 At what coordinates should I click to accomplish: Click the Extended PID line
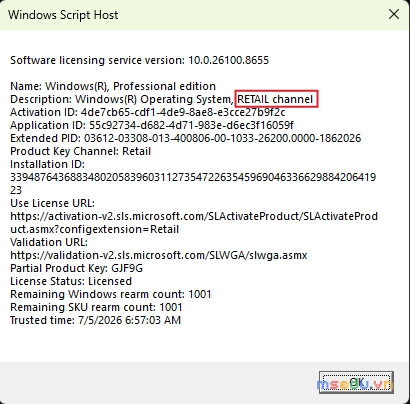[x=186, y=138]
